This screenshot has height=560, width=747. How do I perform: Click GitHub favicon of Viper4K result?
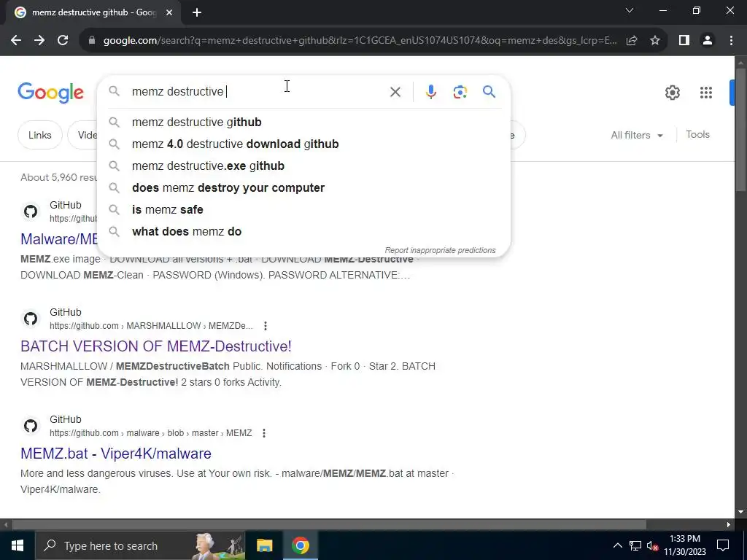tap(31, 426)
